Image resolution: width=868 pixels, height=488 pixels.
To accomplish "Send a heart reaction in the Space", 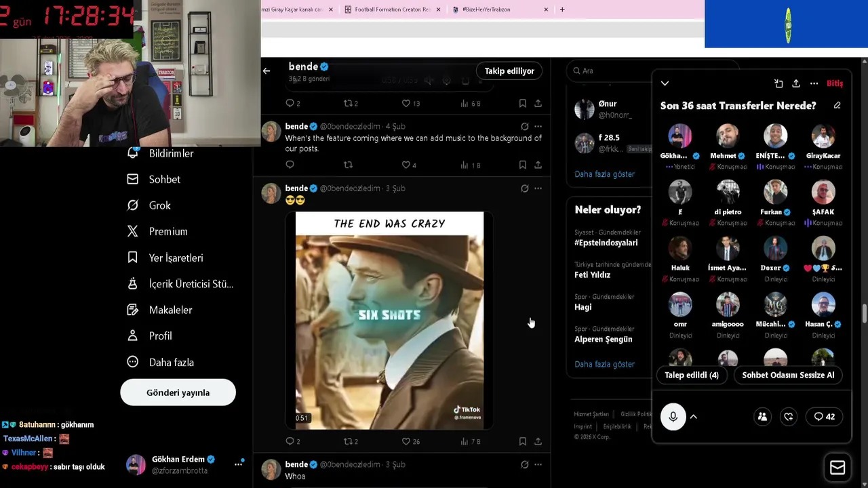I will pos(788,417).
